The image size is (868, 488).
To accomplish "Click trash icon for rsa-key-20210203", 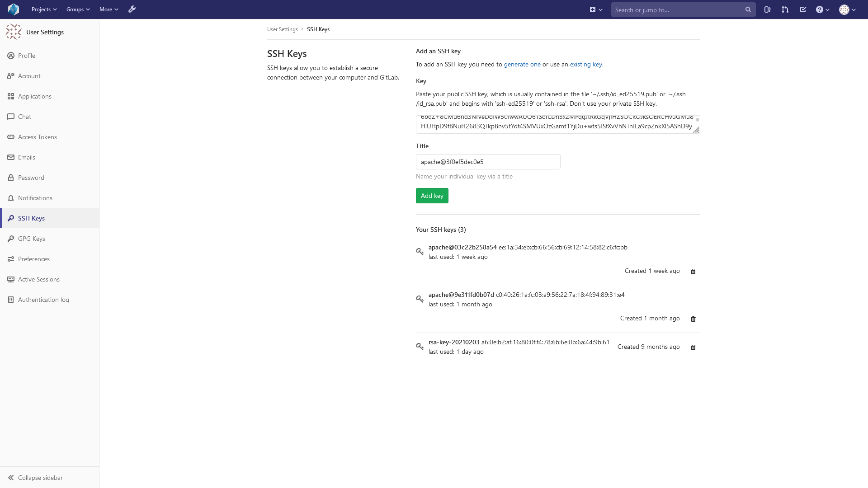I will tap(693, 347).
